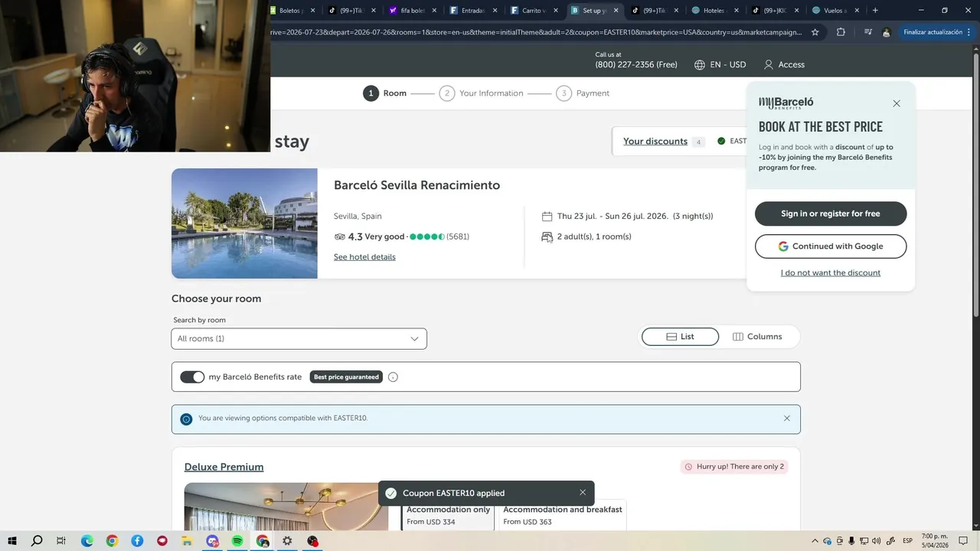Click the Access user profile icon
The height and width of the screenshot is (551, 980).
769,65
